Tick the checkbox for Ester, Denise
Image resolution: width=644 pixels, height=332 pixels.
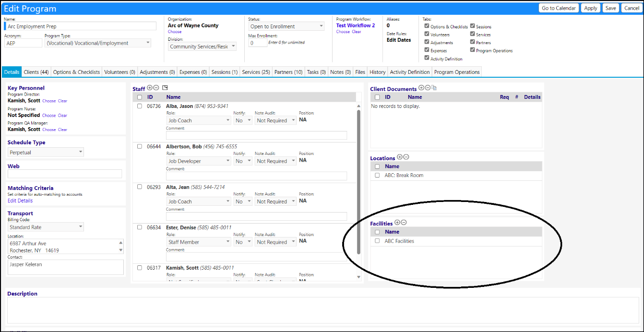(x=140, y=227)
